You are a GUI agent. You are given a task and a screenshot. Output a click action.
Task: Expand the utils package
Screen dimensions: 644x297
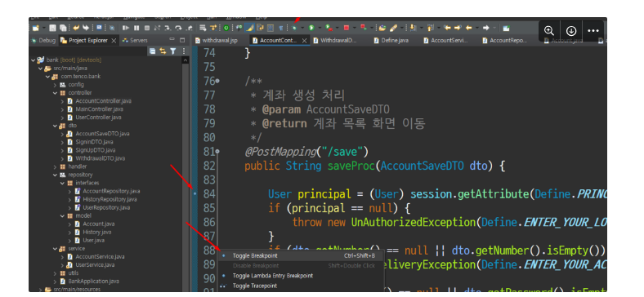click(x=55, y=273)
